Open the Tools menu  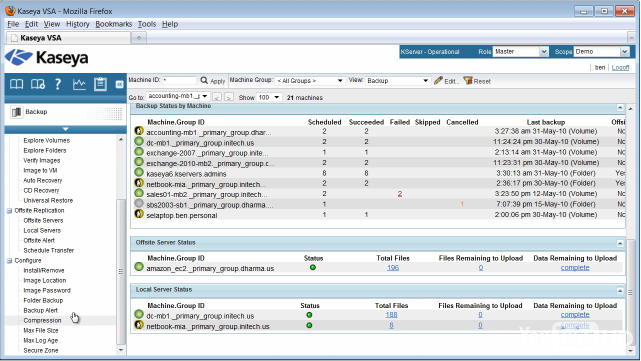pos(147,24)
